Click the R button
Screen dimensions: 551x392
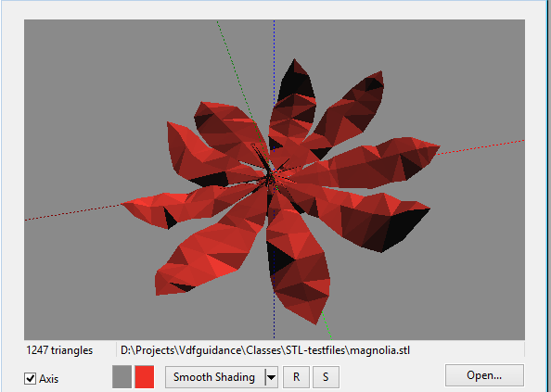296,377
